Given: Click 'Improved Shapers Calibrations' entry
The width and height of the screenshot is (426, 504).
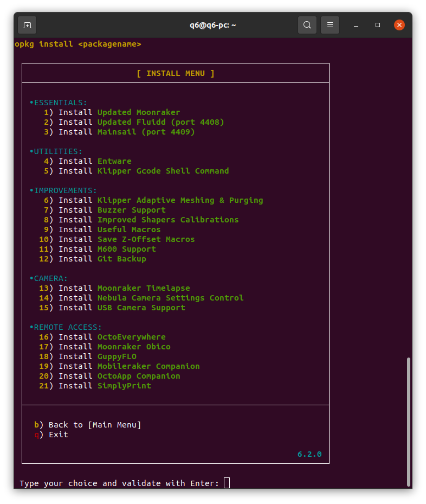Looking at the screenshot, I should pyautogui.click(x=168, y=220).
